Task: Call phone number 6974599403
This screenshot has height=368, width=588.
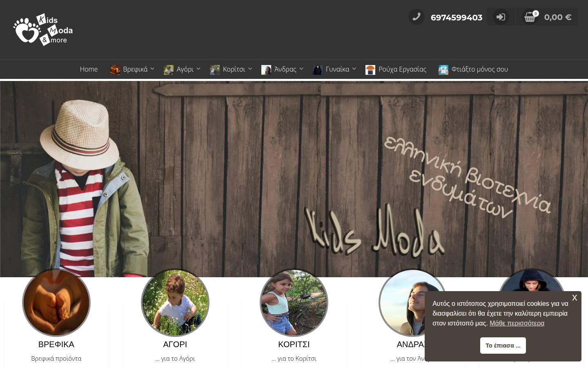Action: pyautogui.click(x=457, y=17)
